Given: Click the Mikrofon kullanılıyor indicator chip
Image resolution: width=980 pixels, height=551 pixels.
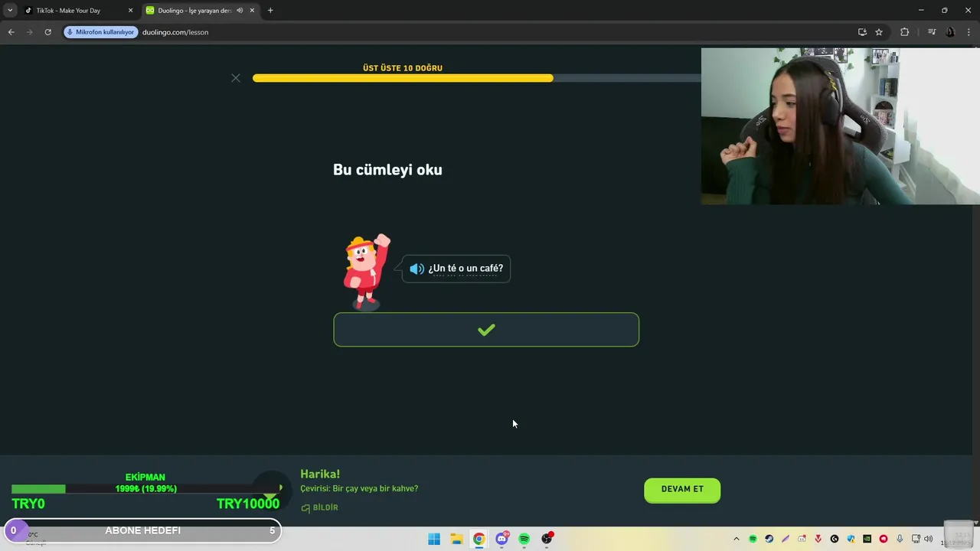Looking at the screenshot, I should tap(100, 32).
